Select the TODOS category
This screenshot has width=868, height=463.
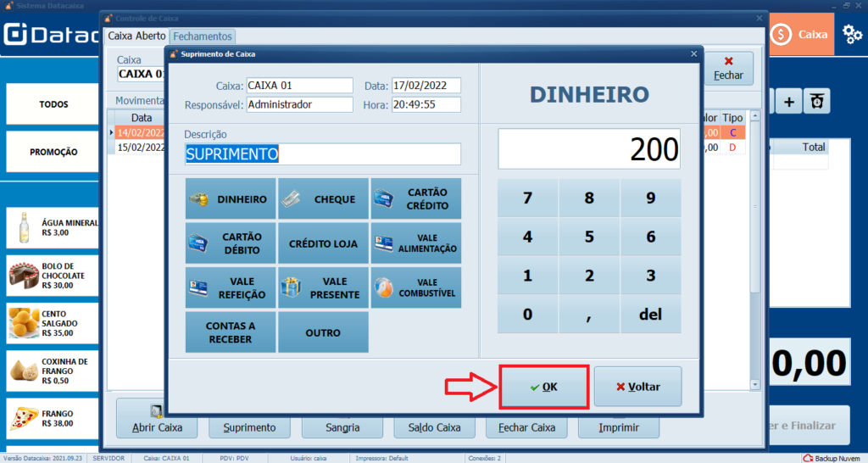(x=53, y=104)
